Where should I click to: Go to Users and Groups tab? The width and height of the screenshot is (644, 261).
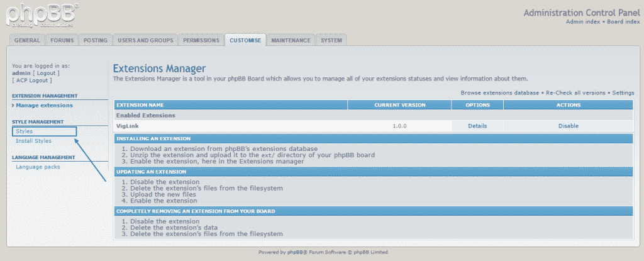click(145, 40)
